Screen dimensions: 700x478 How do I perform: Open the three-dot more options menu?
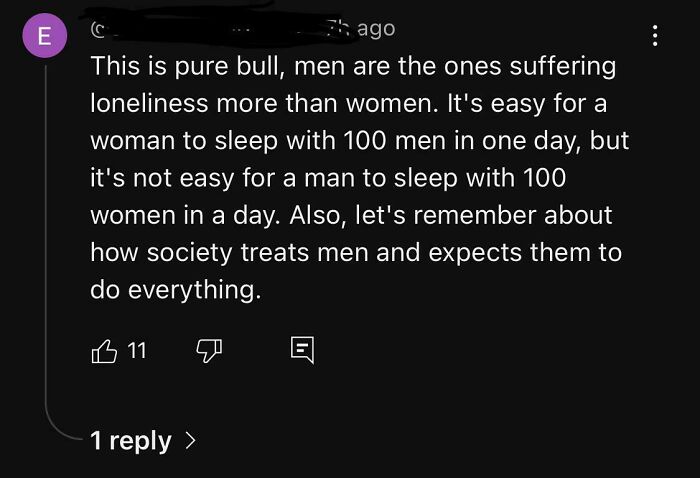point(655,36)
